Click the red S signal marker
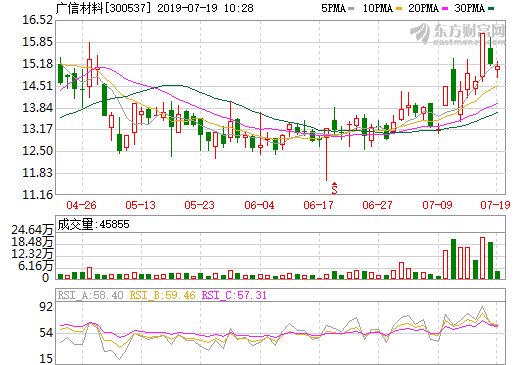520x365 pixels. coord(334,188)
